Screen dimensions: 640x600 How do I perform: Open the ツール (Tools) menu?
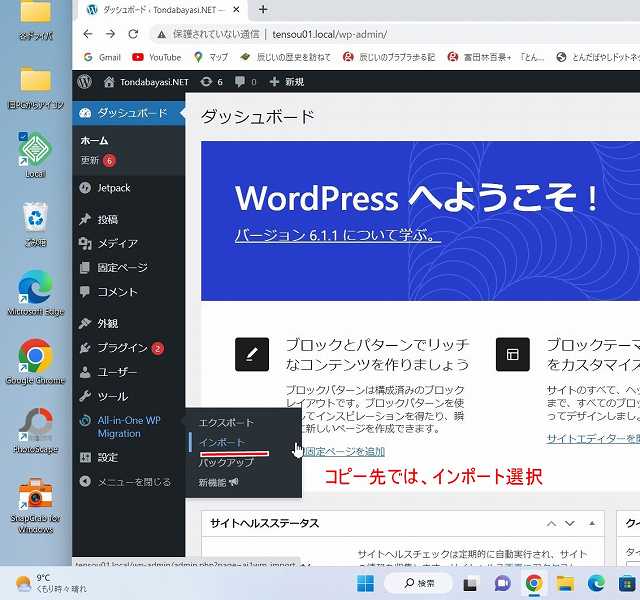[112, 396]
